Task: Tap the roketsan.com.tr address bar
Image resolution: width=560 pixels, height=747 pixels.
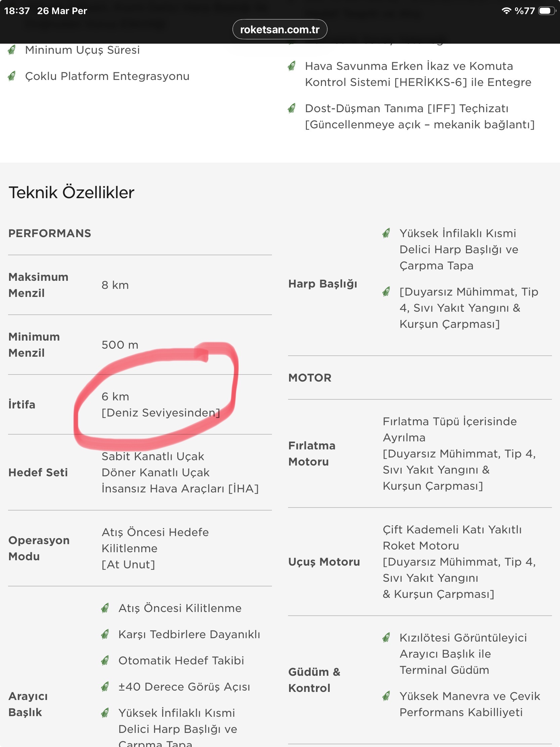Action: (x=279, y=29)
